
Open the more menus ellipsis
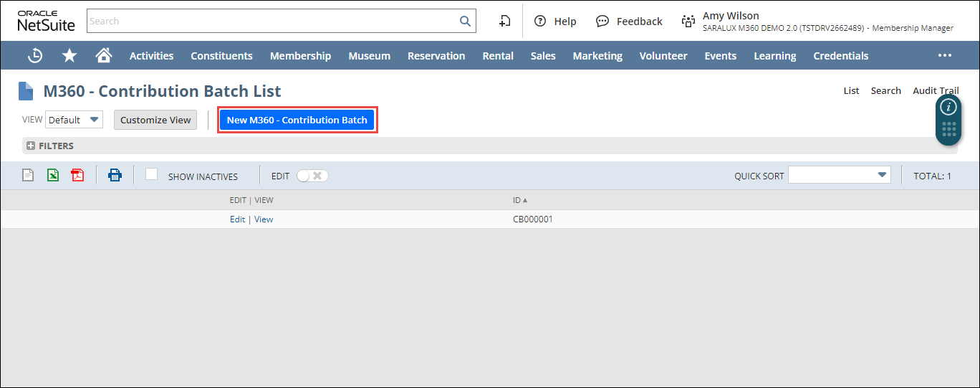(x=944, y=56)
